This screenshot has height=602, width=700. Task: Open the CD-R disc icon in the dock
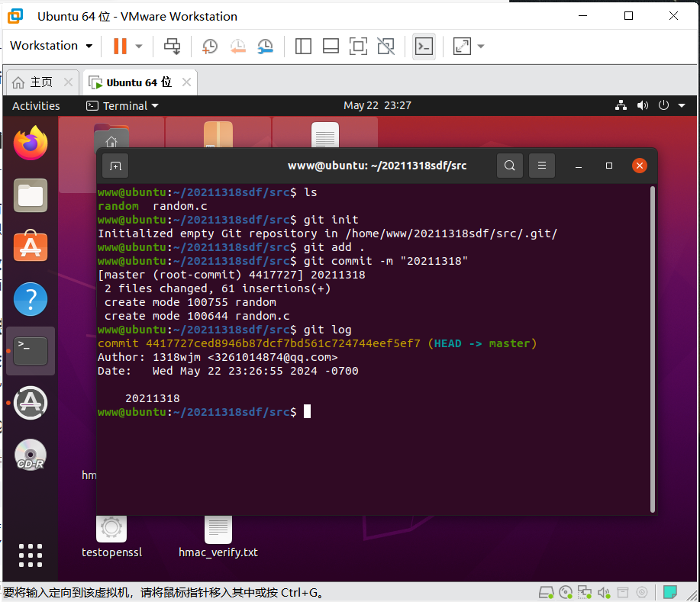tap(31, 455)
